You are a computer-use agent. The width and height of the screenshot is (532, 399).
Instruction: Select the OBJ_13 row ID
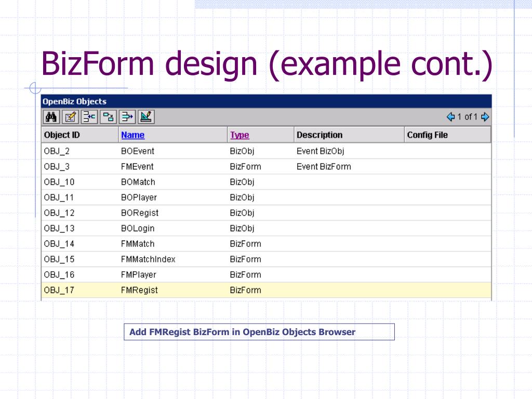[59, 229]
